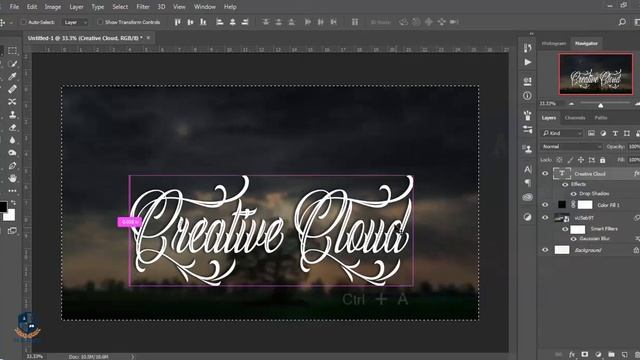Switch to the Histogram tab
This screenshot has height=360, width=640.
pos(554,44)
